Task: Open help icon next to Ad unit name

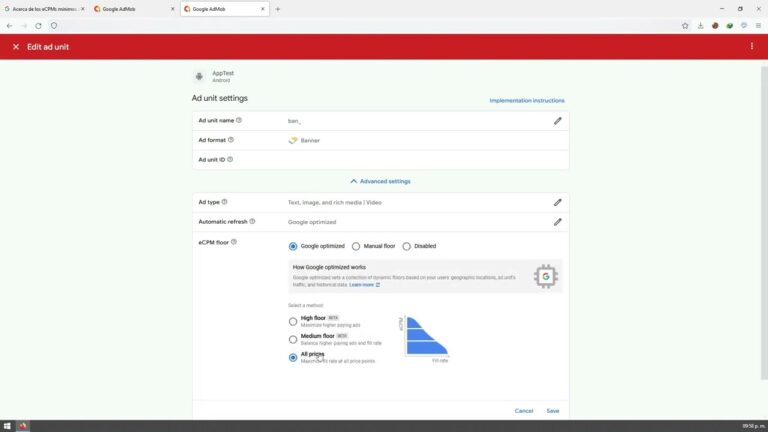Action: point(239,120)
